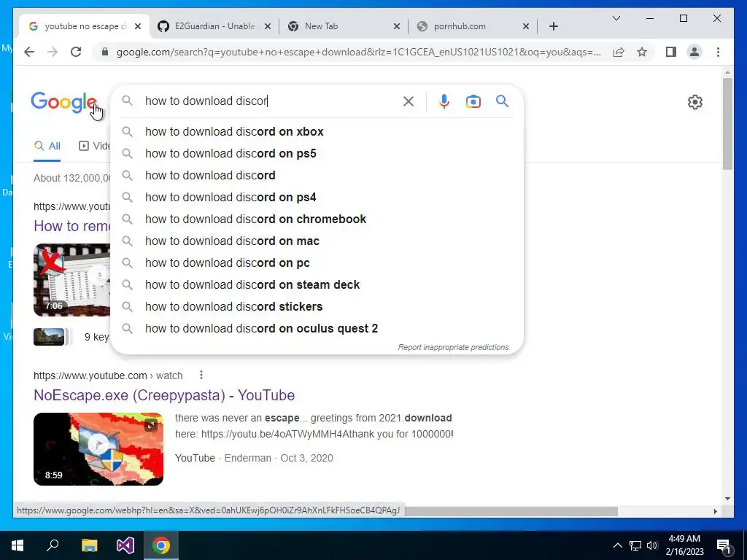
Task: Open File Explorer from taskbar
Action: pos(89,545)
